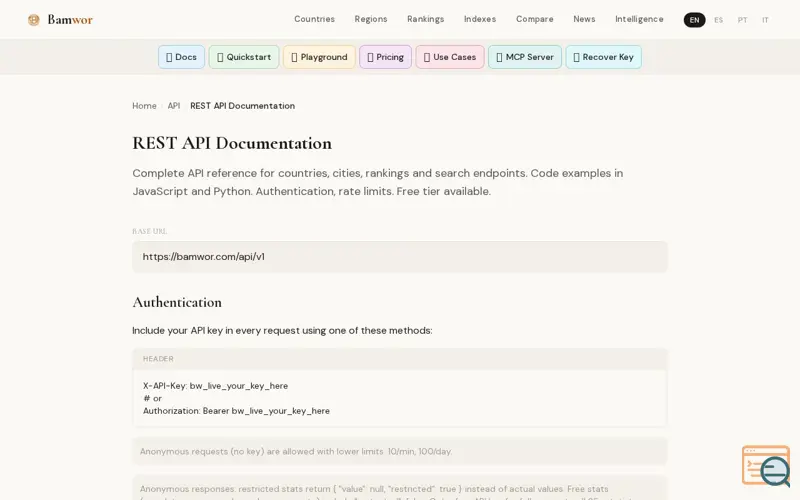Open the Regions menu

pyautogui.click(x=371, y=19)
